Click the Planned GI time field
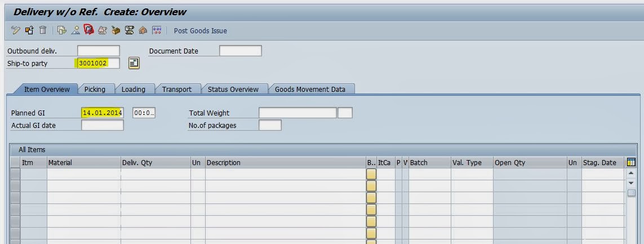Image resolution: width=644 pixels, height=244 pixels. 144,113
